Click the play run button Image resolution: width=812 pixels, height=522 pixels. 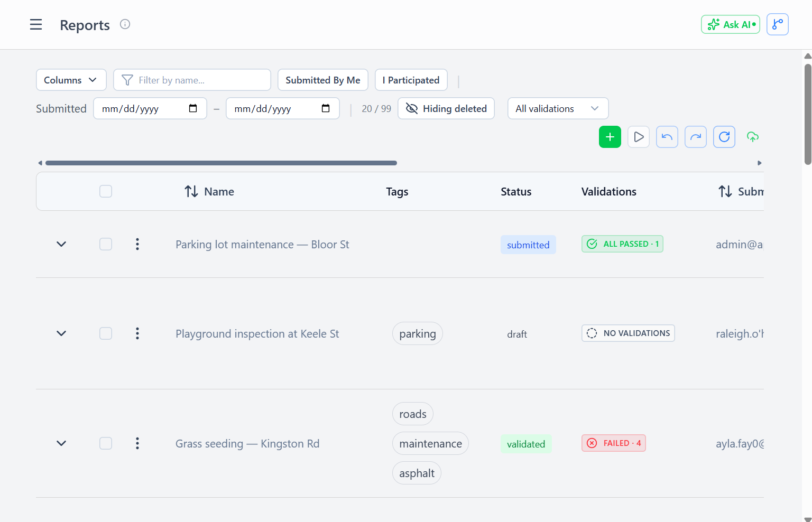click(x=638, y=137)
